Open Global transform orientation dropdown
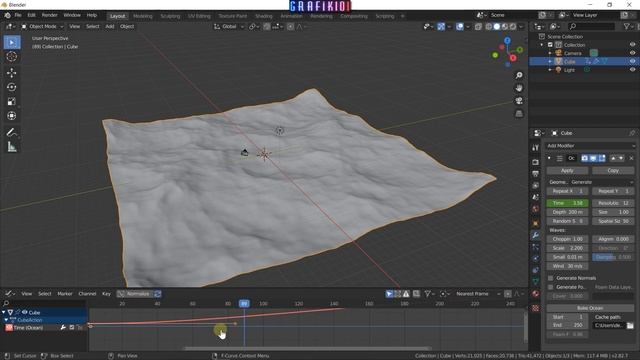Viewport: 640px width, 360px height. [229, 27]
